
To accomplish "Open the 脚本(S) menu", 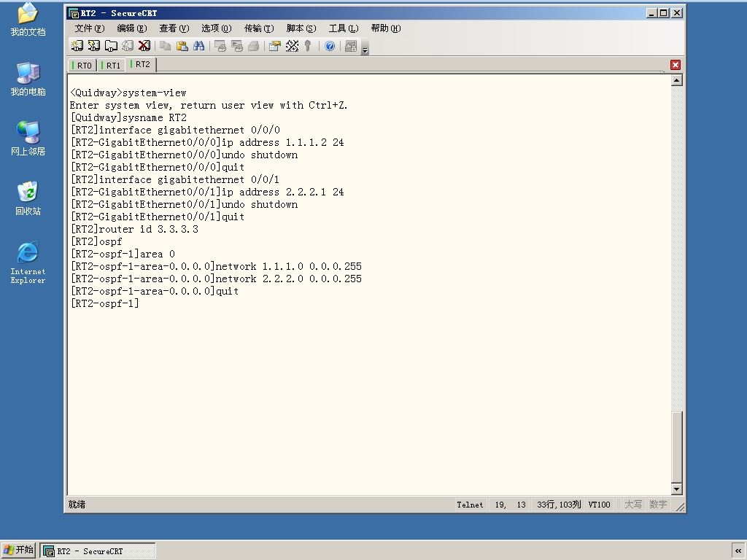I will tap(301, 28).
